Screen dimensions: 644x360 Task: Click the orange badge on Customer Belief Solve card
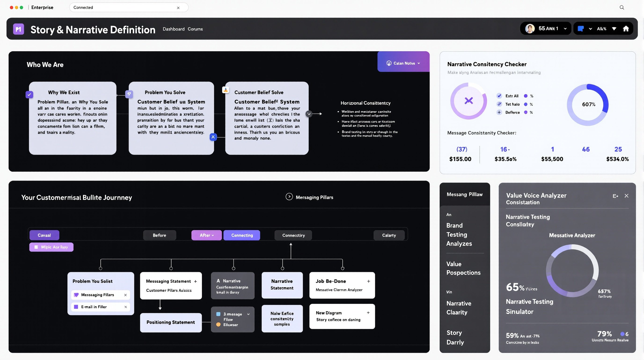[x=226, y=90]
